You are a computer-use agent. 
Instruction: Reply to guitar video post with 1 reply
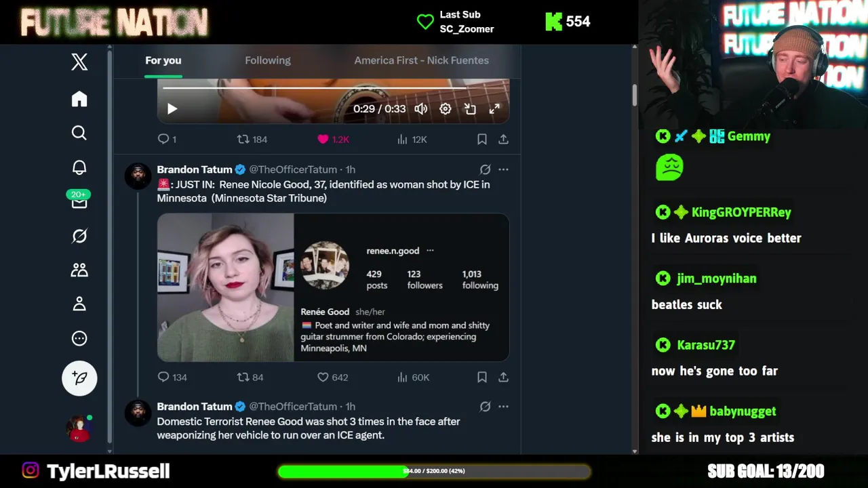[x=167, y=139]
